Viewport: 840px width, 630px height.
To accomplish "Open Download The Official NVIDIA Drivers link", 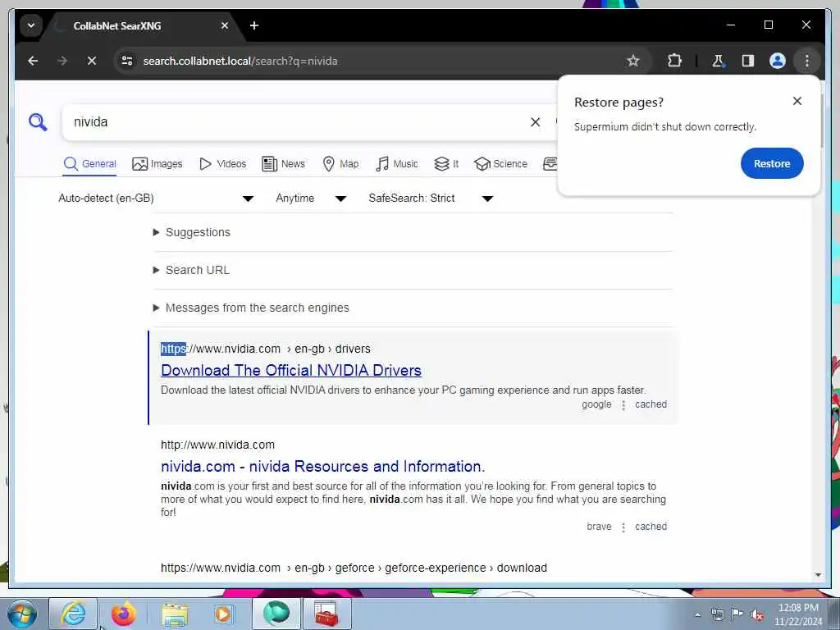I will [x=291, y=371].
